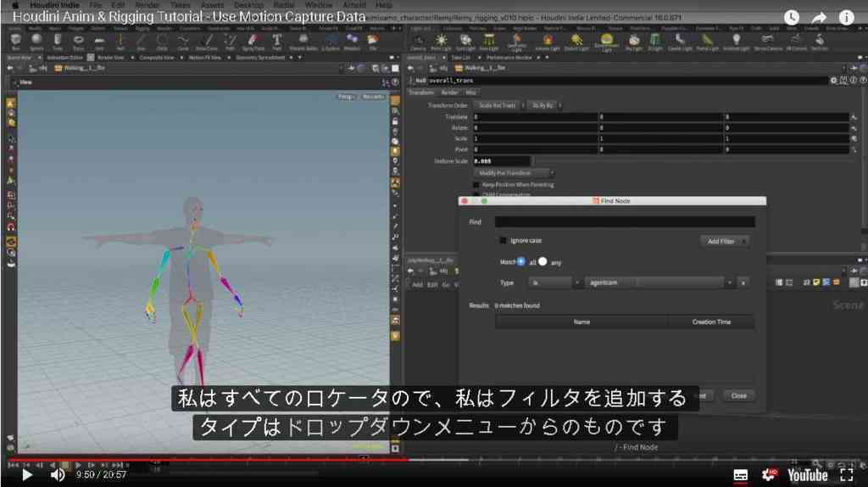Viewport: 868px width, 487px height.
Task: Select the Font shelf tool
Action: pyautogui.click(x=276, y=42)
